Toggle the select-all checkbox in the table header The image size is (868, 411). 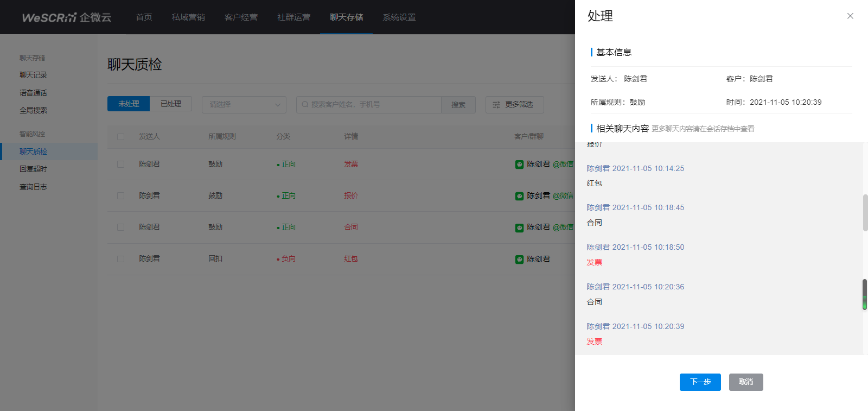pyautogui.click(x=120, y=137)
